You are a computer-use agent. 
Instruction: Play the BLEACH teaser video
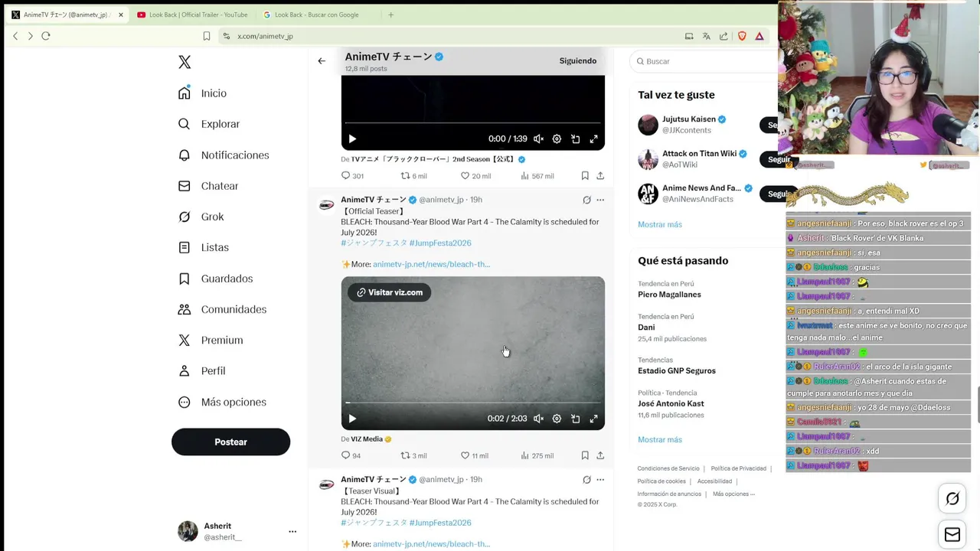coord(352,419)
